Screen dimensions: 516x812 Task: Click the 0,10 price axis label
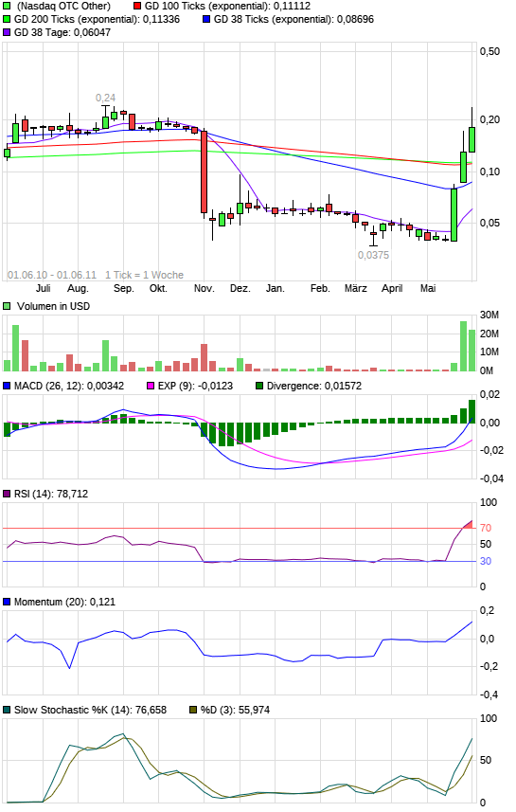click(489, 171)
